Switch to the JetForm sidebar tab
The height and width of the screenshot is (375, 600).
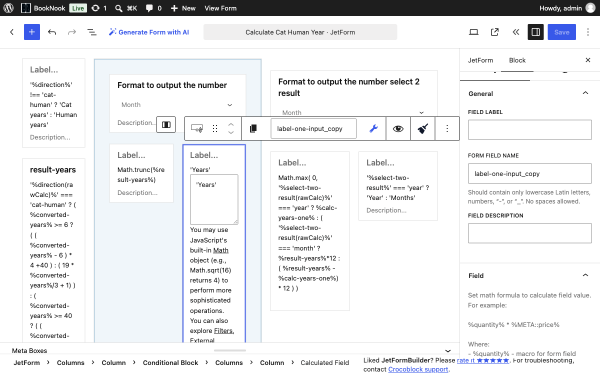(x=481, y=60)
